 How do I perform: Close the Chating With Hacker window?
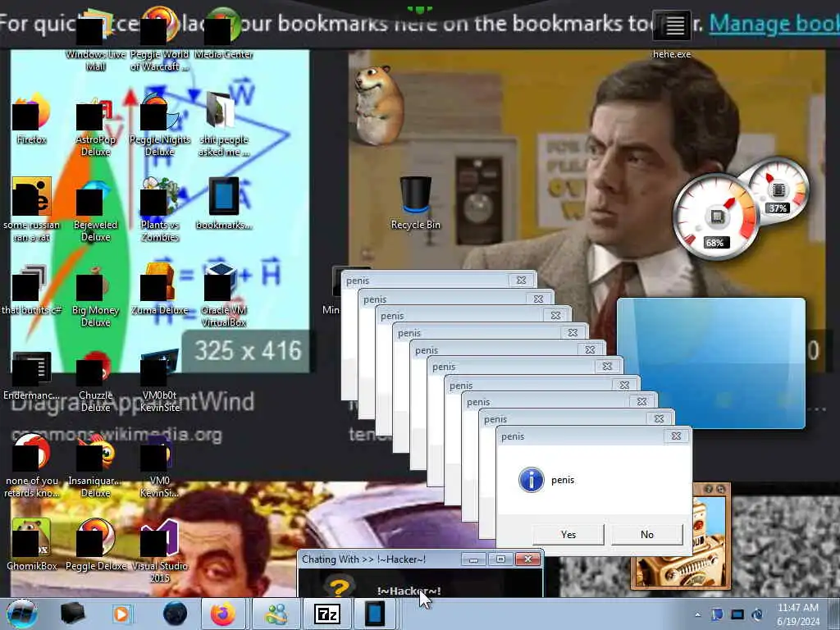tap(527, 559)
